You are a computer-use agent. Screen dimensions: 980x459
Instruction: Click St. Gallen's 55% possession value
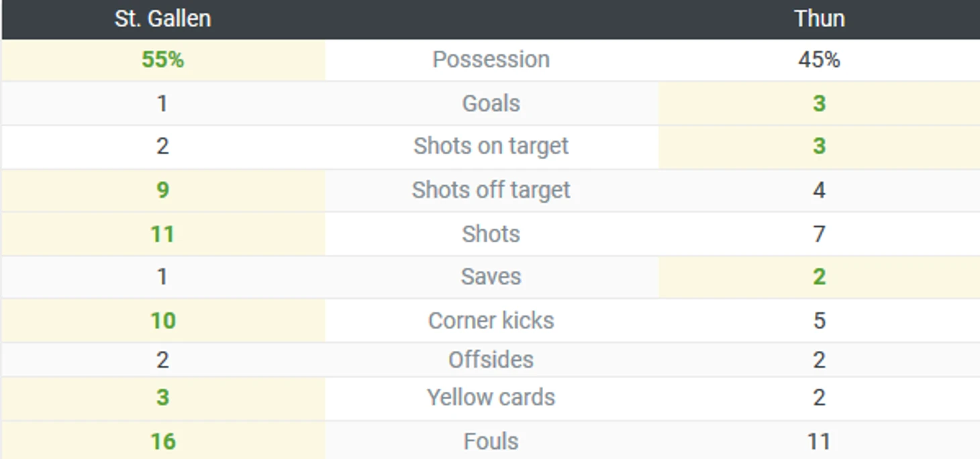pyautogui.click(x=162, y=60)
